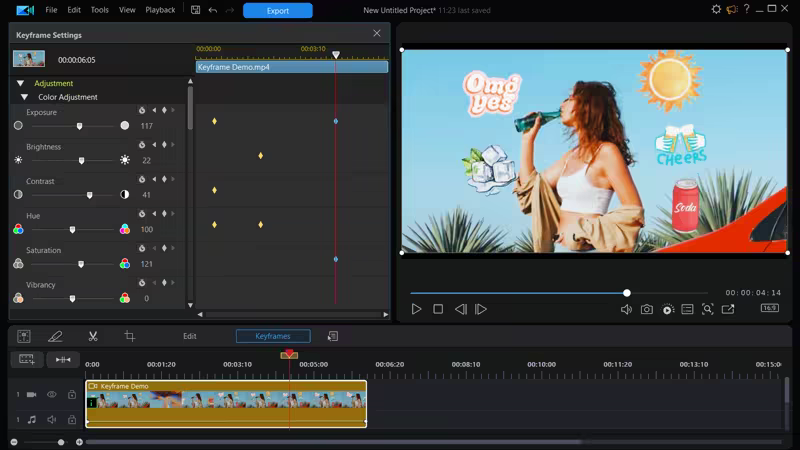Open the 16:9 aspect ratio dropdown
The image size is (800, 450).
[770, 309]
